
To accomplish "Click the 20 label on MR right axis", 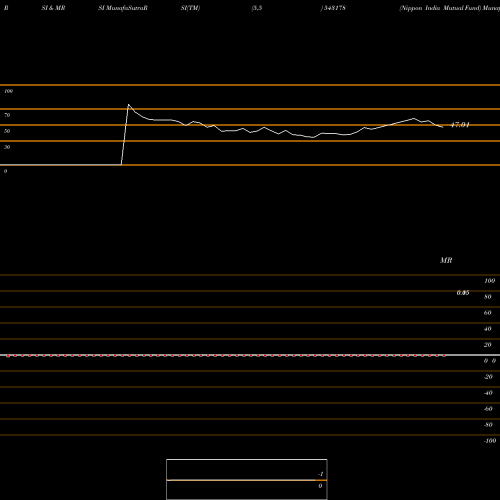I will click(x=488, y=345).
